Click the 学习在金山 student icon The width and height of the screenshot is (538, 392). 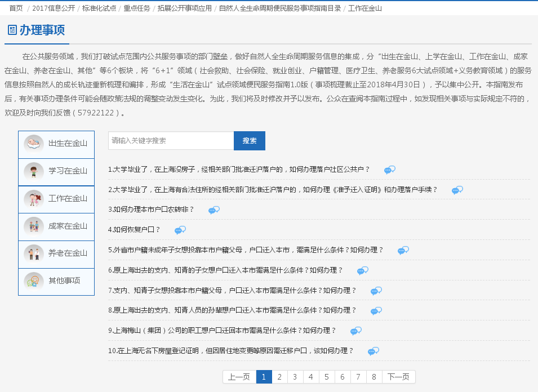click(x=34, y=171)
